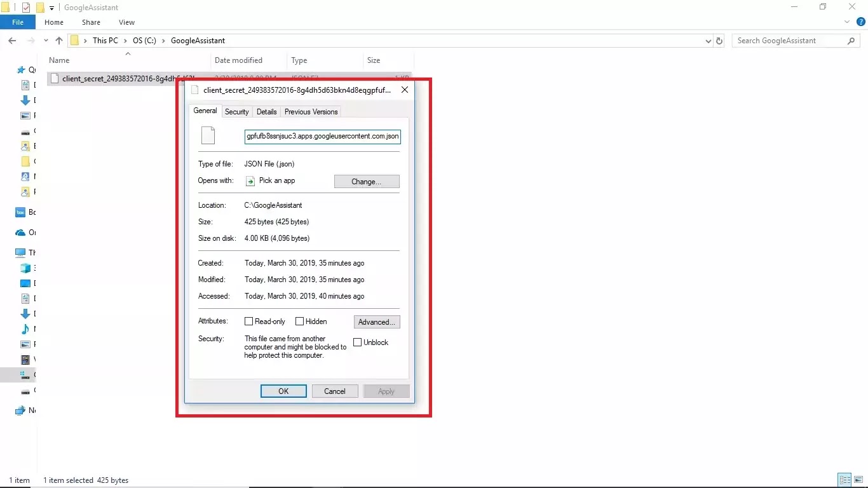Click the search magnifier icon
The image size is (868, 488).
[851, 41]
